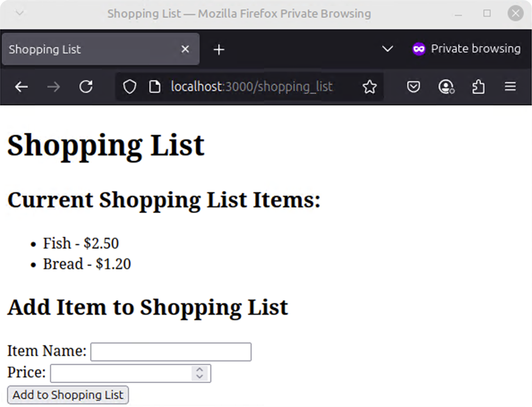Click the localhost URL address bar

pyautogui.click(x=251, y=87)
